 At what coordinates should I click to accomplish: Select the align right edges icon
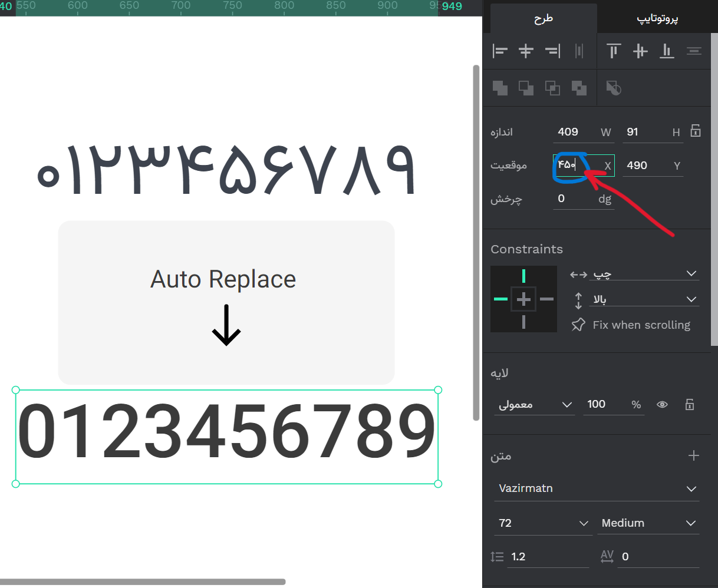pos(553,51)
